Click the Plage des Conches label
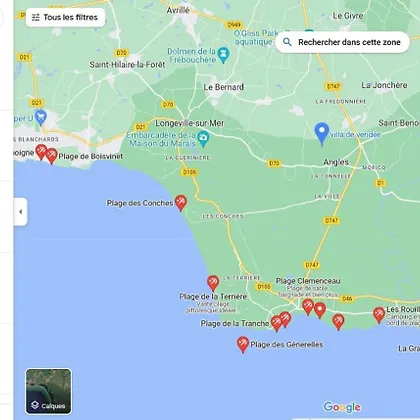 click(140, 203)
